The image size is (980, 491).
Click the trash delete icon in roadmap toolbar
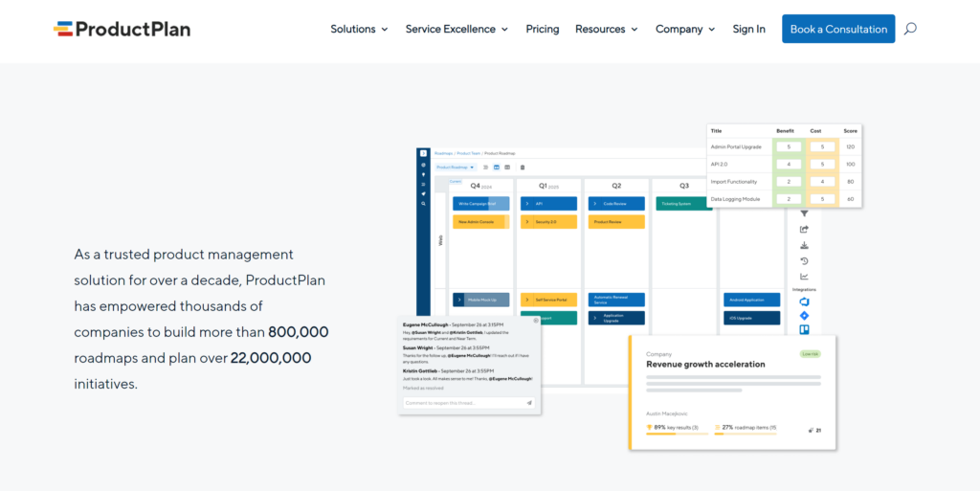click(x=522, y=167)
